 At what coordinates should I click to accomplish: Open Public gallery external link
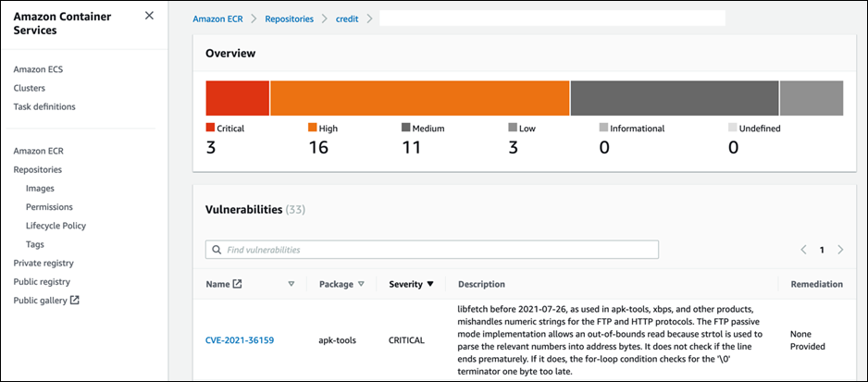tap(46, 301)
